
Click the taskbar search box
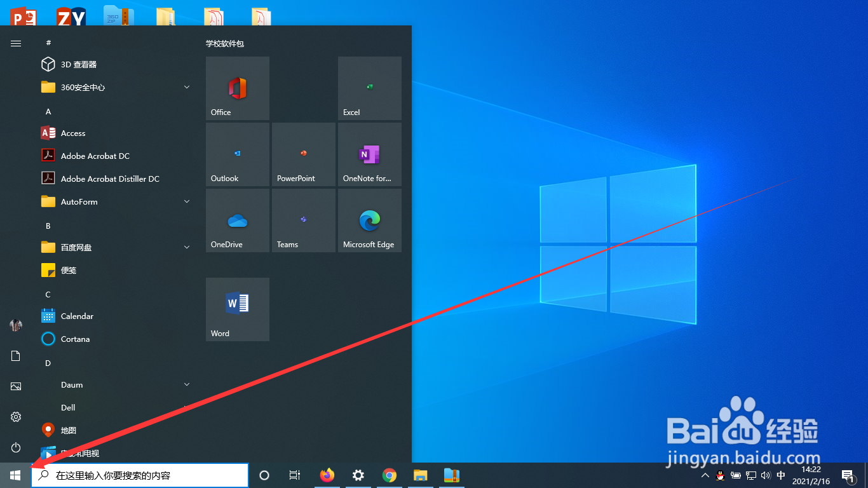(140, 475)
